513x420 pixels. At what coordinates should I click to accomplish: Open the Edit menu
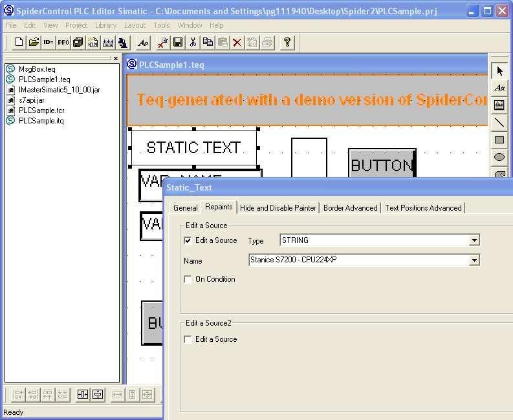pyautogui.click(x=30, y=25)
